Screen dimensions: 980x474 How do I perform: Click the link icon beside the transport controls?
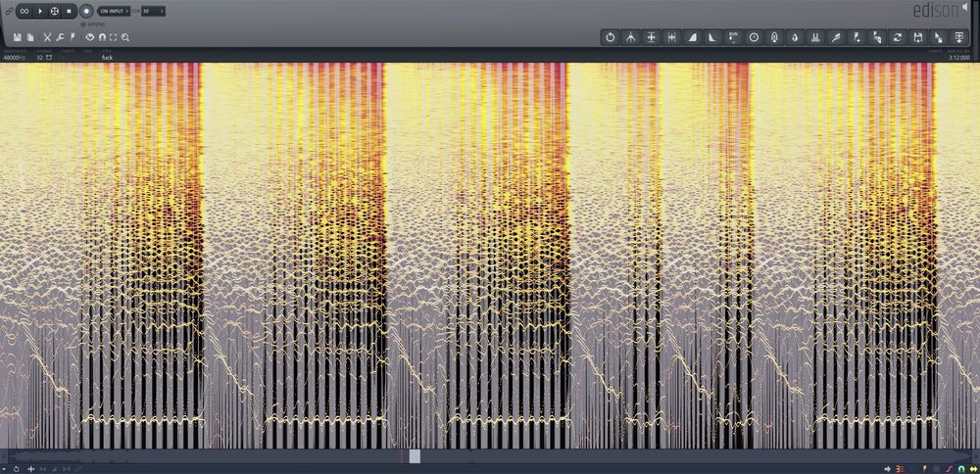click(x=10, y=11)
